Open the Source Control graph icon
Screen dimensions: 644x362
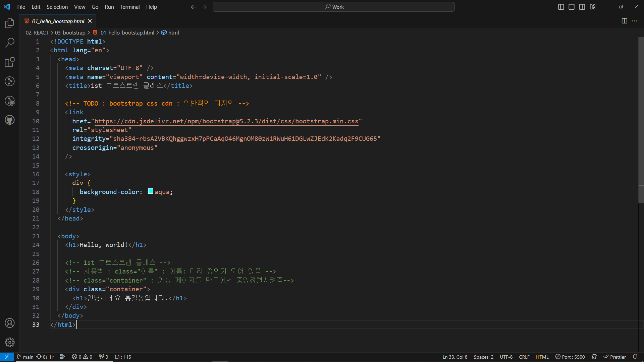coord(10,81)
